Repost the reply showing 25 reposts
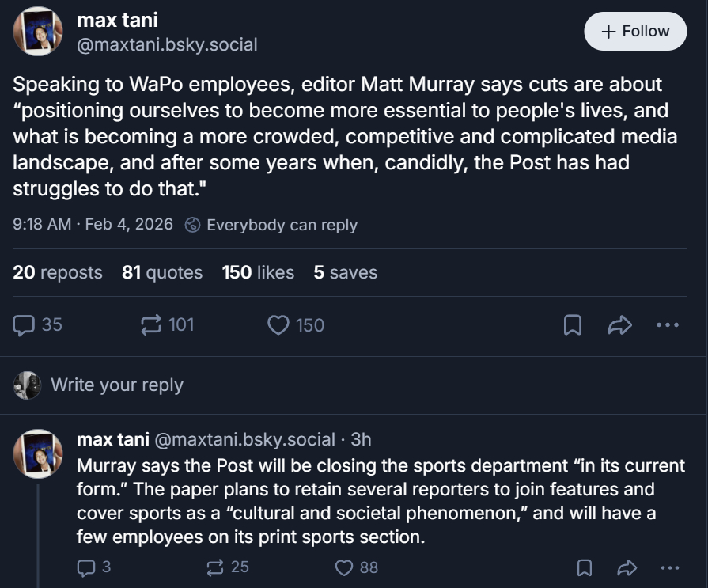The image size is (708, 588). point(214,567)
